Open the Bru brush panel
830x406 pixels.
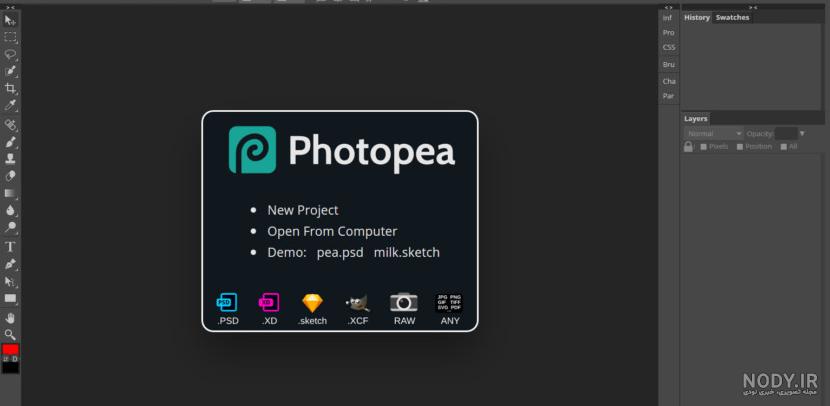tap(669, 65)
